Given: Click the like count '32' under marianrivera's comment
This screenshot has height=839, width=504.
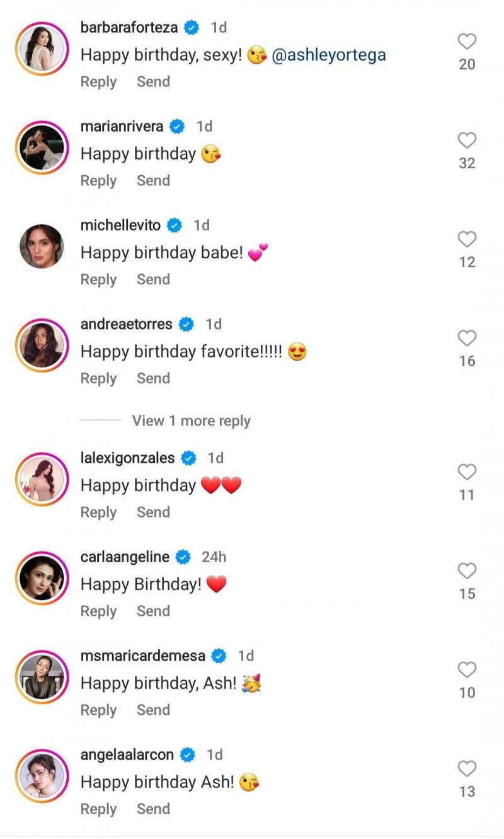Looking at the screenshot, I should coord(467,163).
